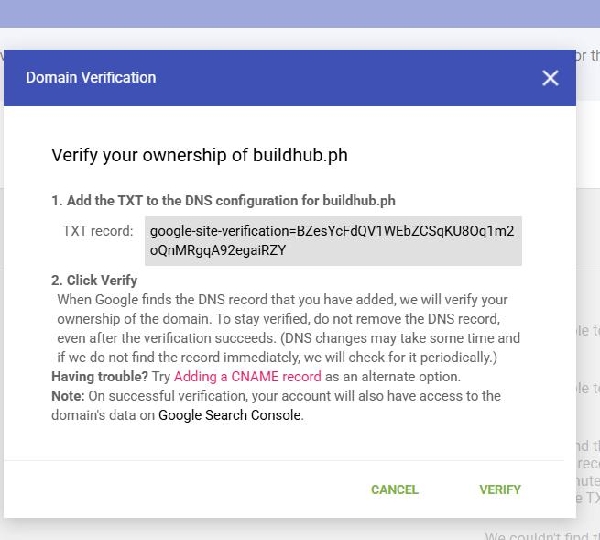Click the paragraph about DNS changes taking time
Viewport: 600px width, 540px height.
[290, 349]
